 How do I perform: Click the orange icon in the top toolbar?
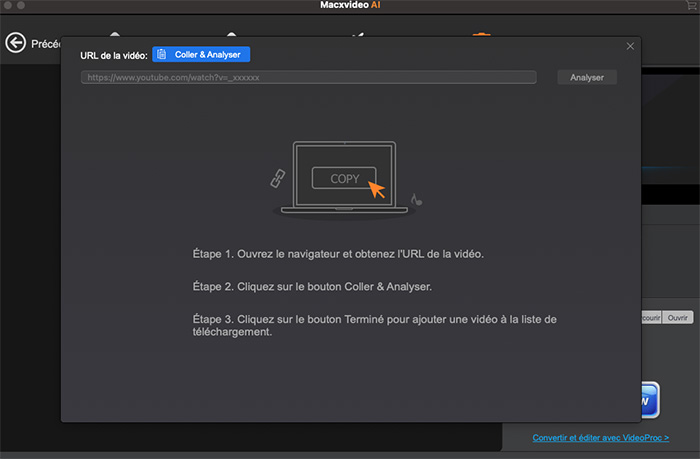(x=481, y=34)
